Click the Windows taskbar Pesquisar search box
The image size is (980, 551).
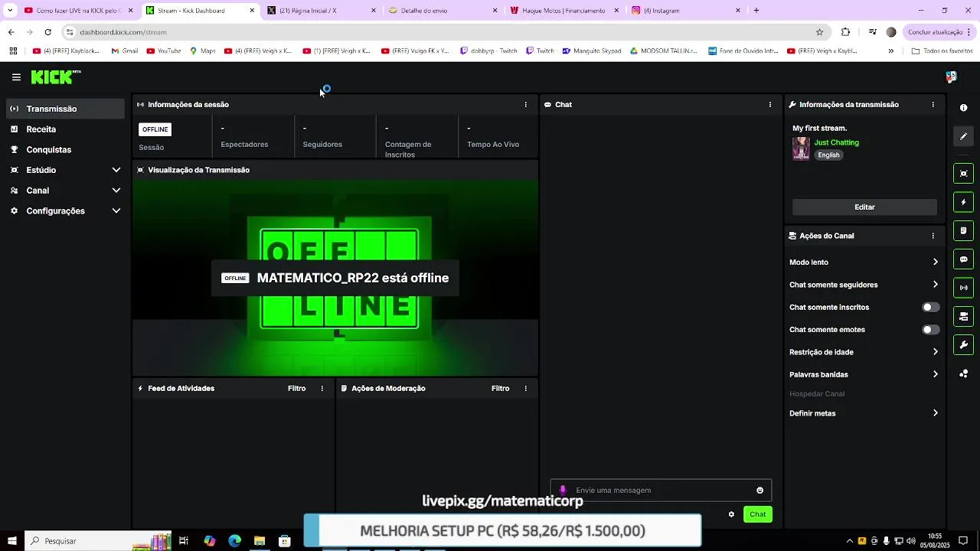click(x=100, y=541)
